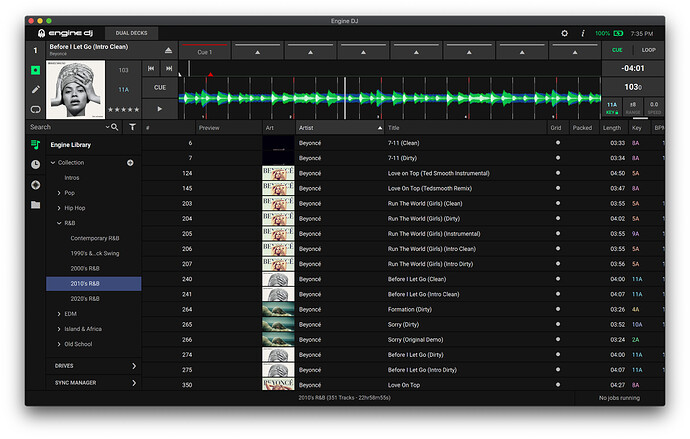Image resolution: width=690 pixels, height=439 pixels.
Task: Select the 2000's R&B playlist
Action: (x=85, y=268)
